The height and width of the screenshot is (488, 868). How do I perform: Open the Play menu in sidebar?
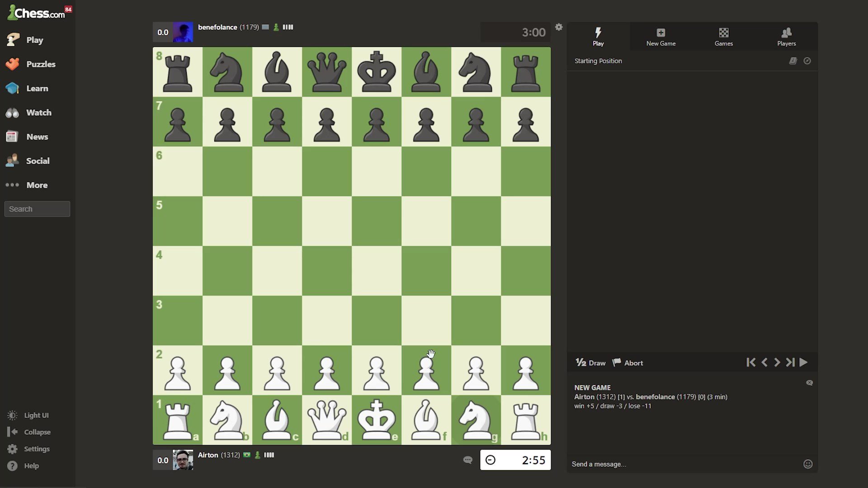point(25,40)
